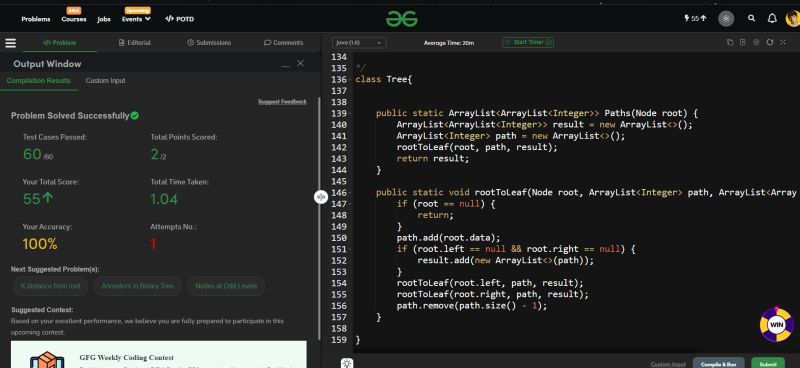Image resolution: width=800 pixels, height=368 pixels.
Task: Expand the Events menu dropdown
Action: click(136, 19)
